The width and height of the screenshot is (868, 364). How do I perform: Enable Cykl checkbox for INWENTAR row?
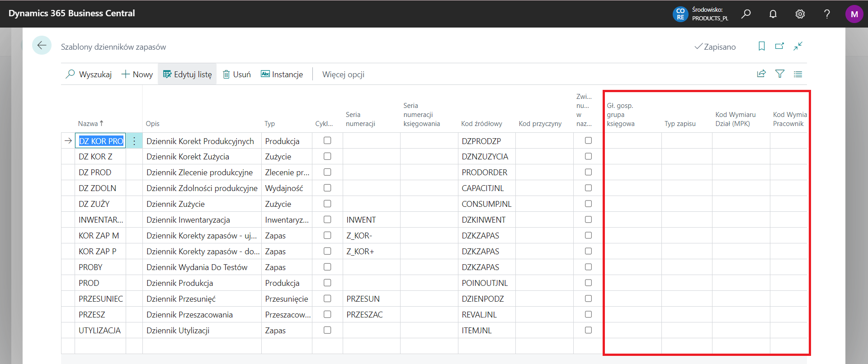click(x=327, y=219)
